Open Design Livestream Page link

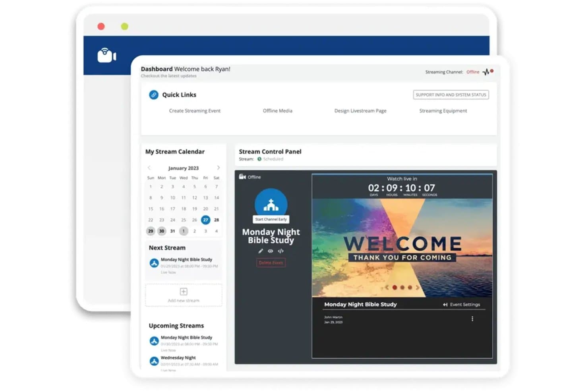pyautogui.click(x=360, y=111)
